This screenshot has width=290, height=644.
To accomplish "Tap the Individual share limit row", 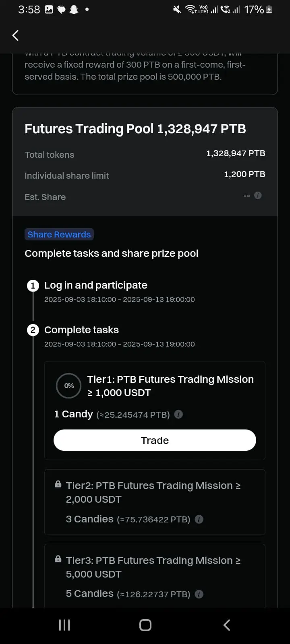I will (x=145, y=175).
